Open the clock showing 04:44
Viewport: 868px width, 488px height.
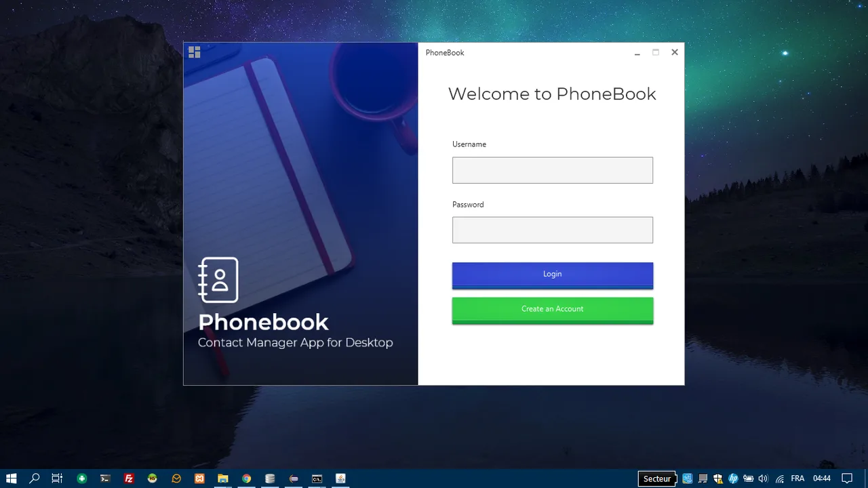822,479
